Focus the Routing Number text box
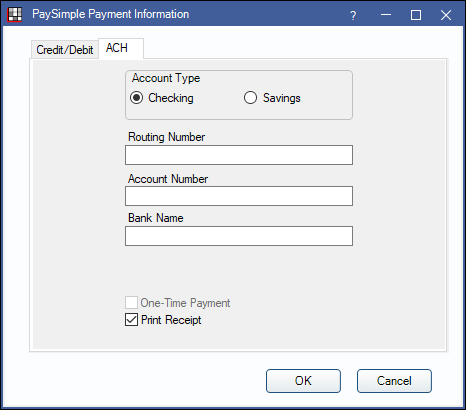This screenshot has height=410, width=466. click(x=239, y=155)
